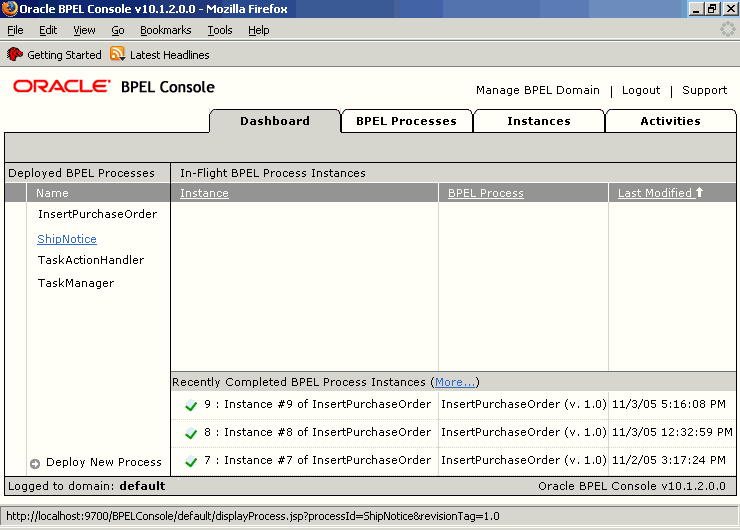
Task: Click Latest Headlines bookmark label
Action: coord(169,55)
